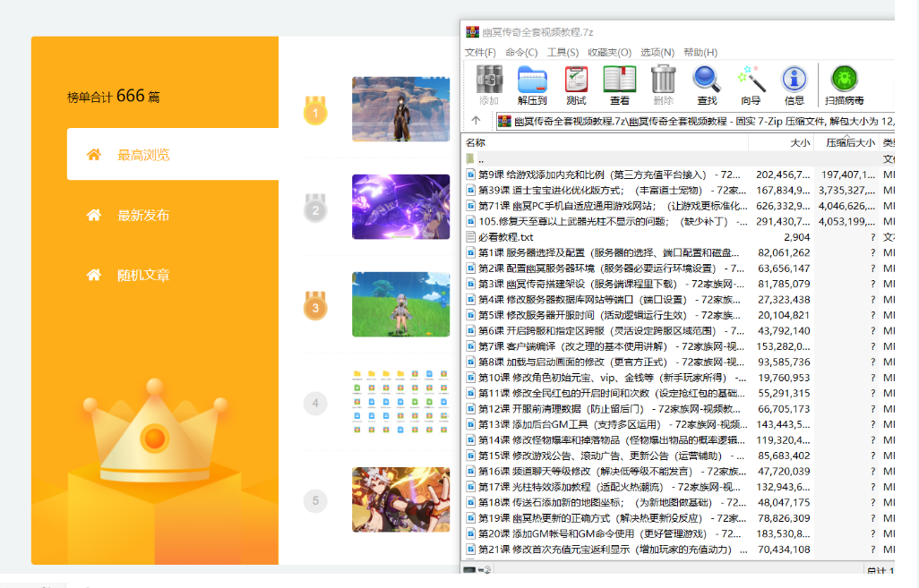Open the 工具(S) menu
This screenshot has width=919, height=588.
563,52
